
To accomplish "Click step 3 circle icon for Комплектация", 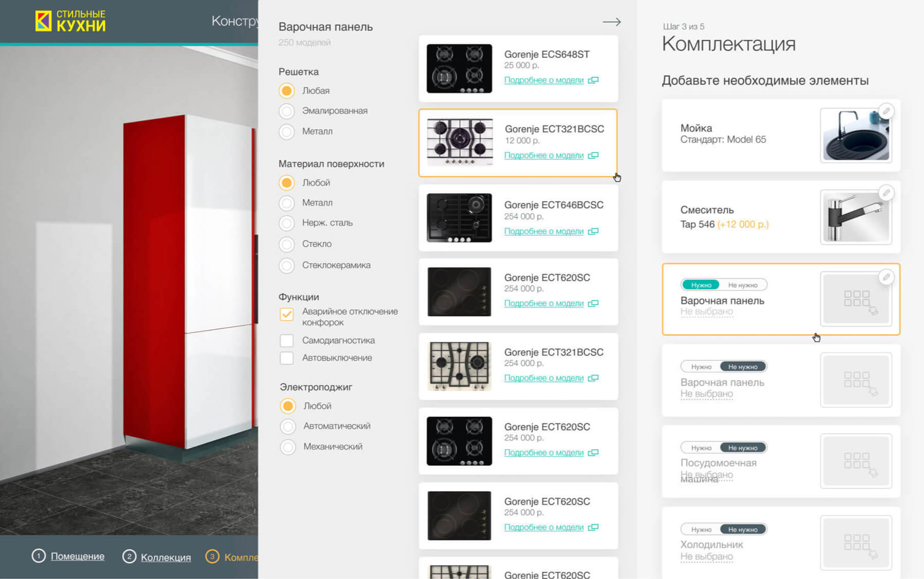I will pyautogui.click(x=212, y=556).
